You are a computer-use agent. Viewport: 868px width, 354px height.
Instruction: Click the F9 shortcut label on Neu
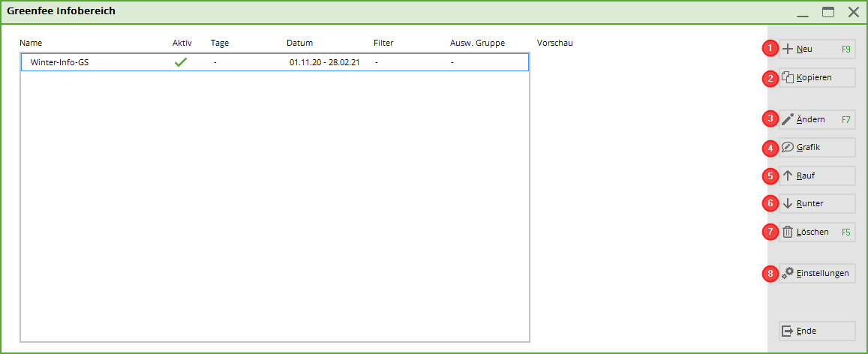845,49
